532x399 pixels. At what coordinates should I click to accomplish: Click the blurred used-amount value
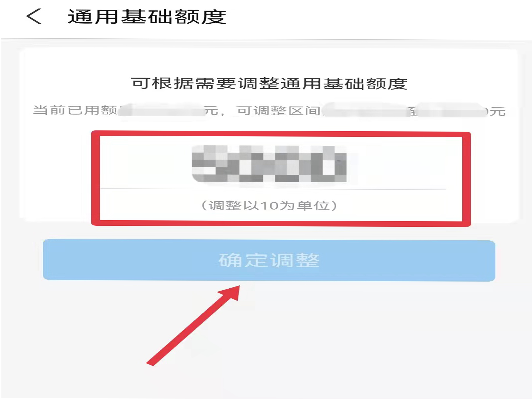[x=161, y=110]
